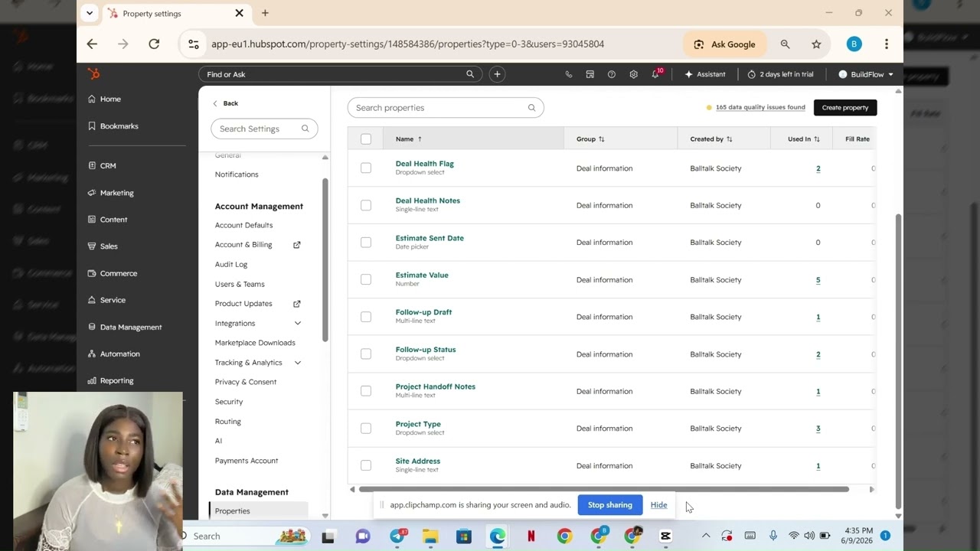Click the Create property button
980x551 pixels.
click(x=845, y=108)
